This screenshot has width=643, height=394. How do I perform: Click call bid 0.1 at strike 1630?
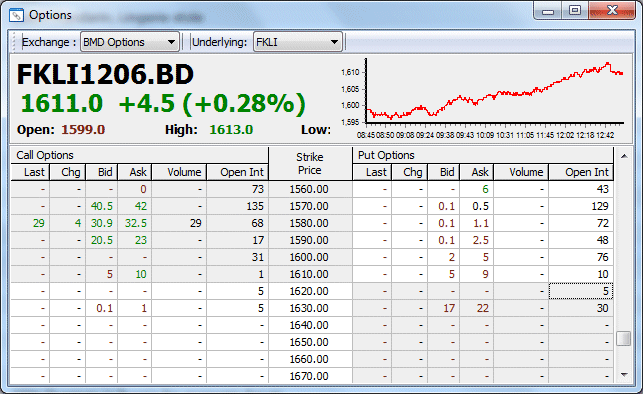coord(102,308)
